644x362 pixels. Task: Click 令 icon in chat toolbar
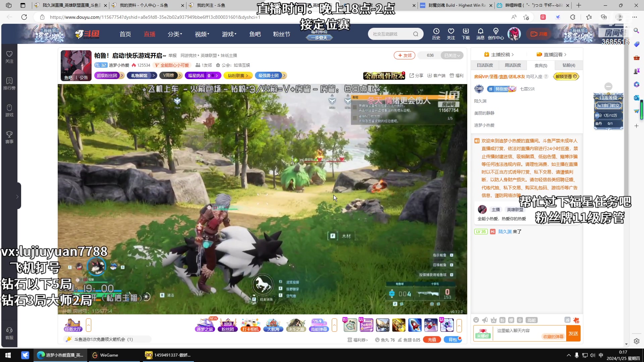click(x=520, y=320)
